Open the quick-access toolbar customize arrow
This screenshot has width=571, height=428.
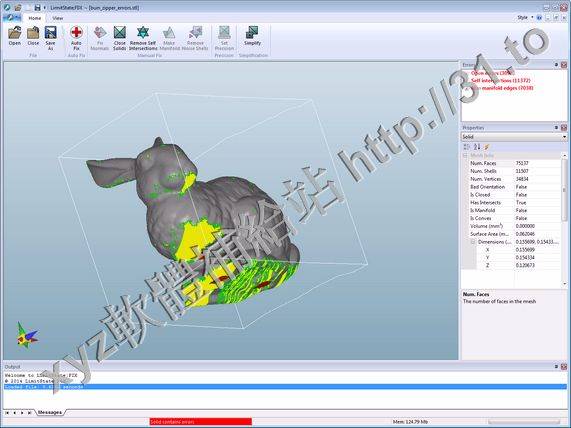(x=45, y=8)
